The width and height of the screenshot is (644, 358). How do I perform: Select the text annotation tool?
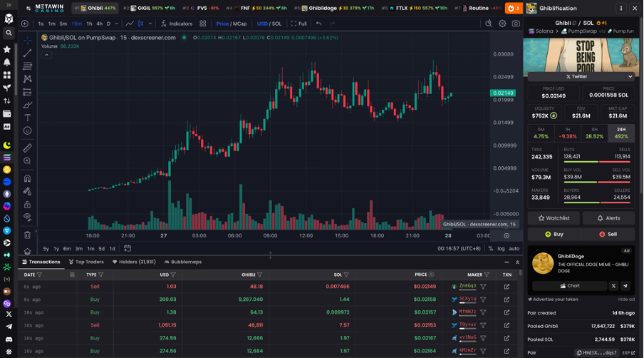(28, 118)
